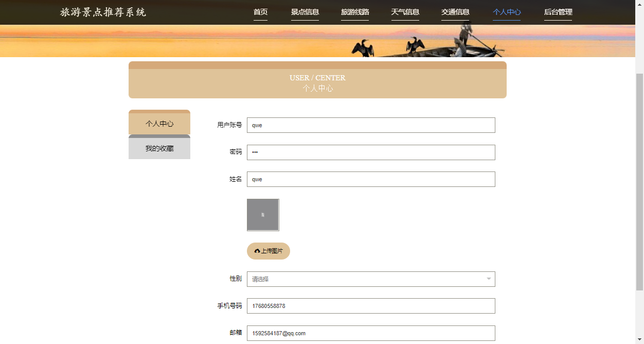644x344 pixels.
Task: Click the cloud upload icon on 上传图片 button
Action: [257, 251]
